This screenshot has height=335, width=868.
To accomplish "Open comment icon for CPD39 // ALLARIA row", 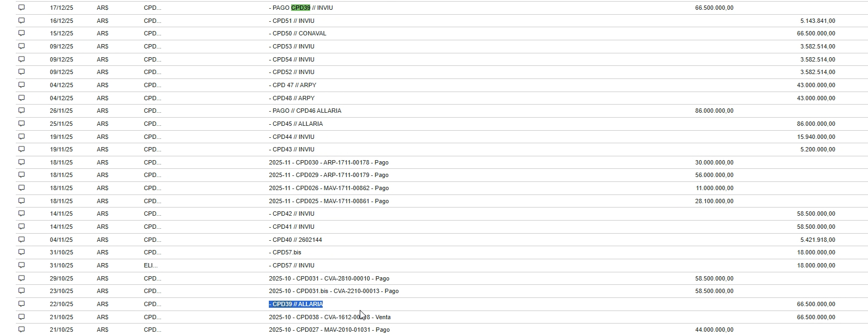I will [22, 304].
